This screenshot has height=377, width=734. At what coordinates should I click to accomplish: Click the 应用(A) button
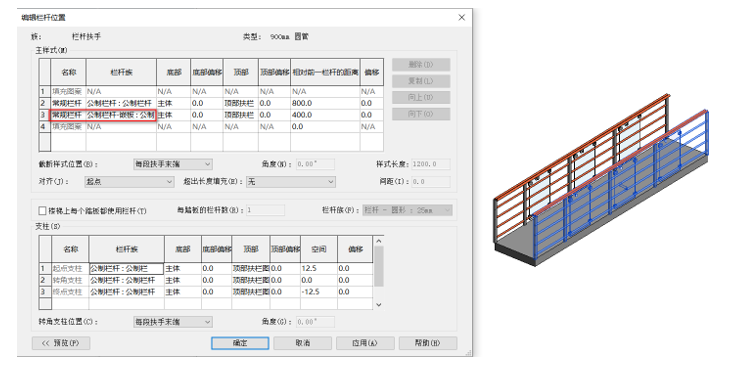(365, 343)
